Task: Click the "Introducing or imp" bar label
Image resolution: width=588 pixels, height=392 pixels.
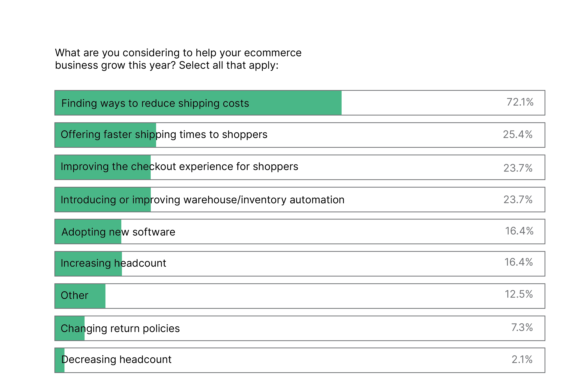Action: point(105,200)
